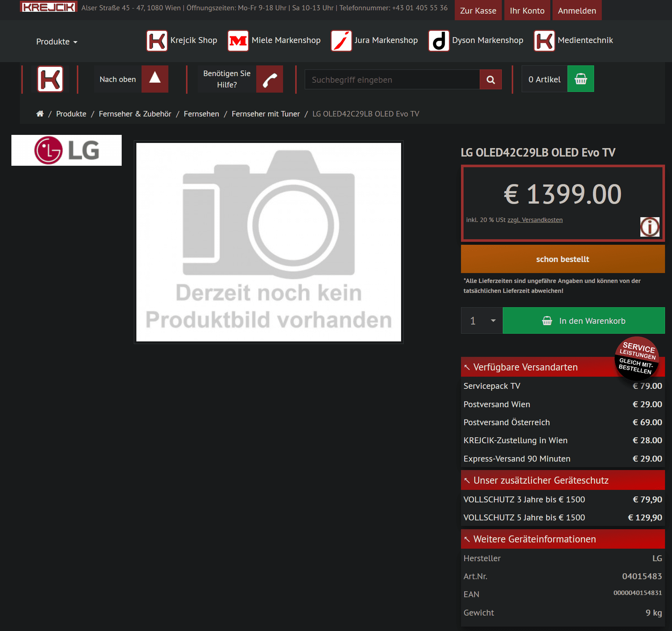Viewport: 672px width, 631px height.
Task: Open Fernseher & Zubehör breadcrumb
Action: click(135, 114)
